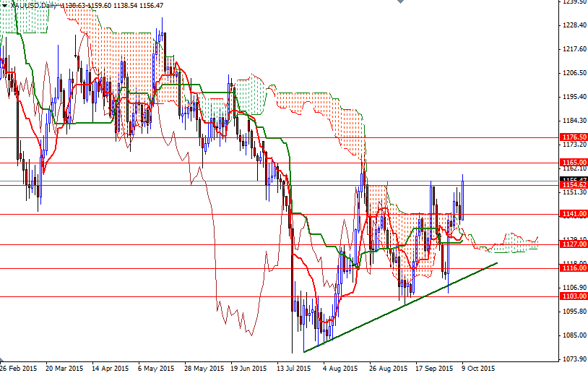Click the XAUUSD,Daily chart title text
This screenshot has height=373, width=588.
[x=33, y=4]
